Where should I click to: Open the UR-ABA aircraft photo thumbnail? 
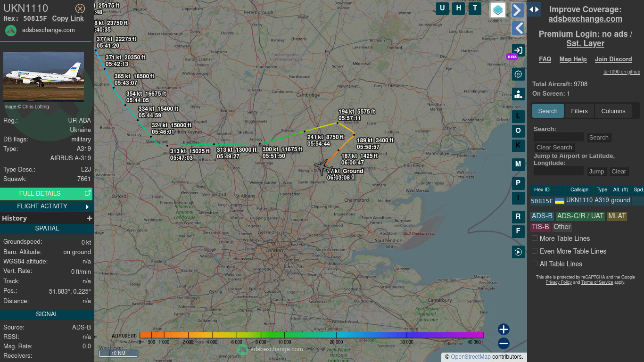click(x=43, y=76)
